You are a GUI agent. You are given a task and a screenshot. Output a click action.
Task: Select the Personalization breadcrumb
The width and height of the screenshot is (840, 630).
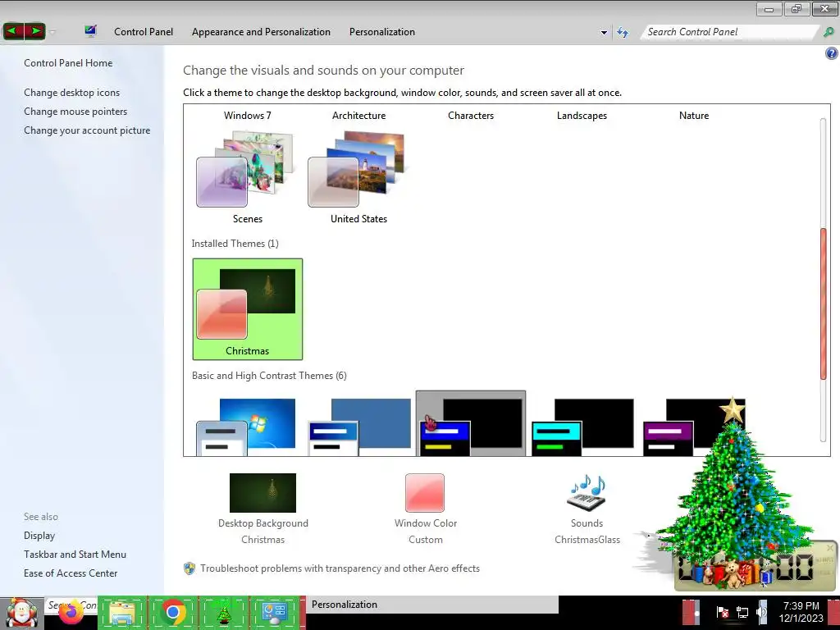point(382,32)
